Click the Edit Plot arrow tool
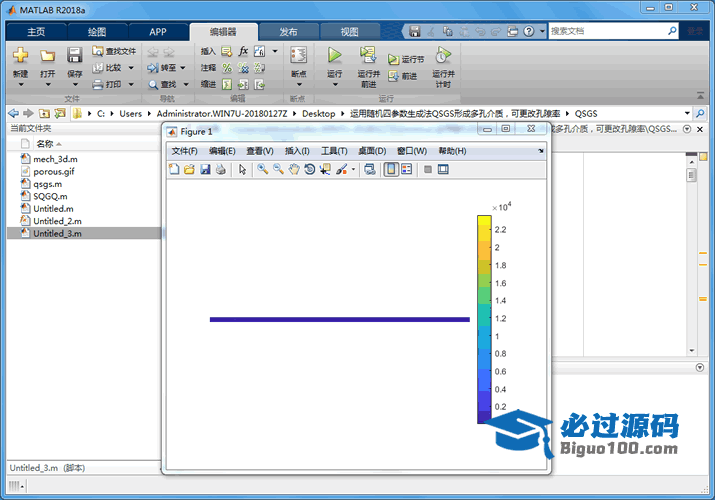Screen dimensions: 715x500 coord(242,170)
